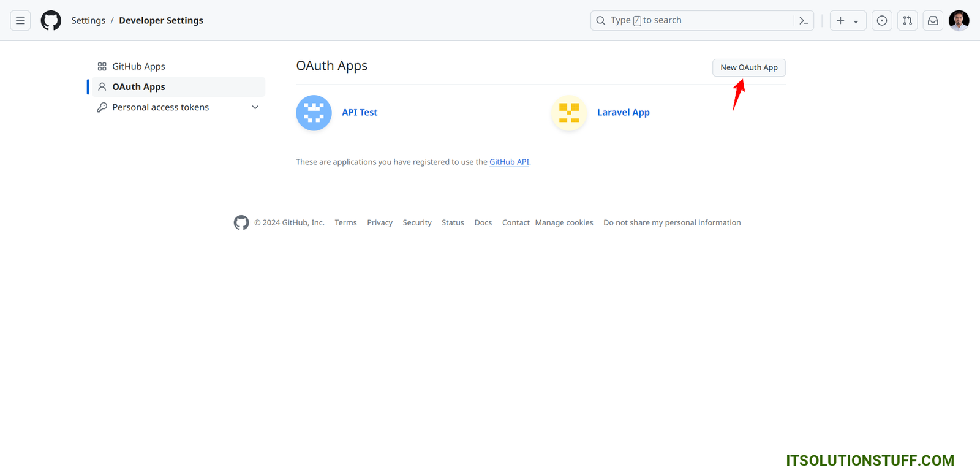Select GitHub Apps in sidebar
Screen dimensions: 980x476
coord(138,66)
